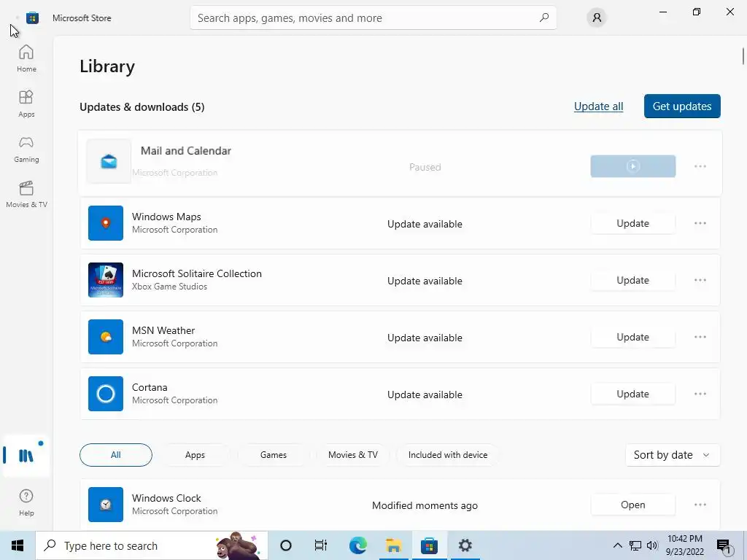This screenshot has width=747, height=560.
Task: Filter library by Movies & TV
Action: pyautogui.click(x=353, y=455)
